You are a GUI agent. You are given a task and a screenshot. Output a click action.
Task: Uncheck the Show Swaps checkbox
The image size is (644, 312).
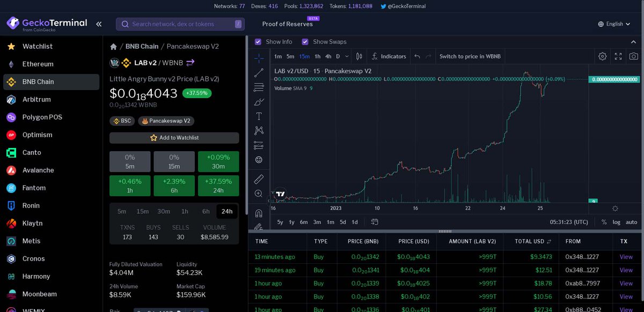tap(305, 42)
